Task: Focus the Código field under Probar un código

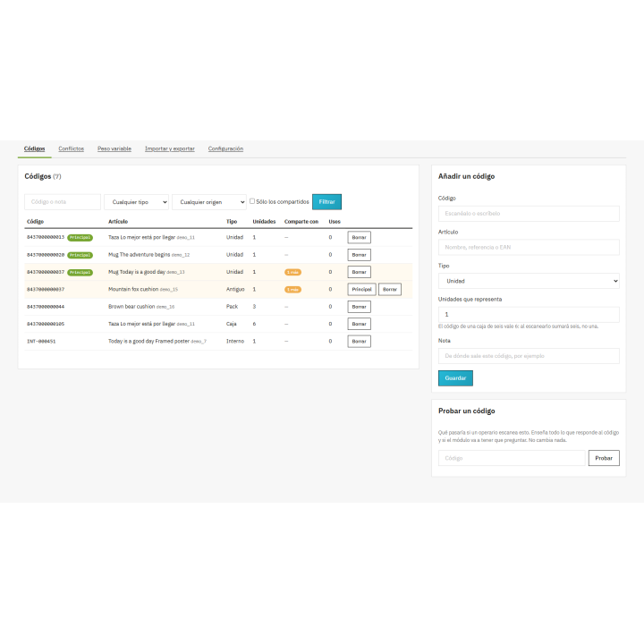Action: [x=512, y=458]
